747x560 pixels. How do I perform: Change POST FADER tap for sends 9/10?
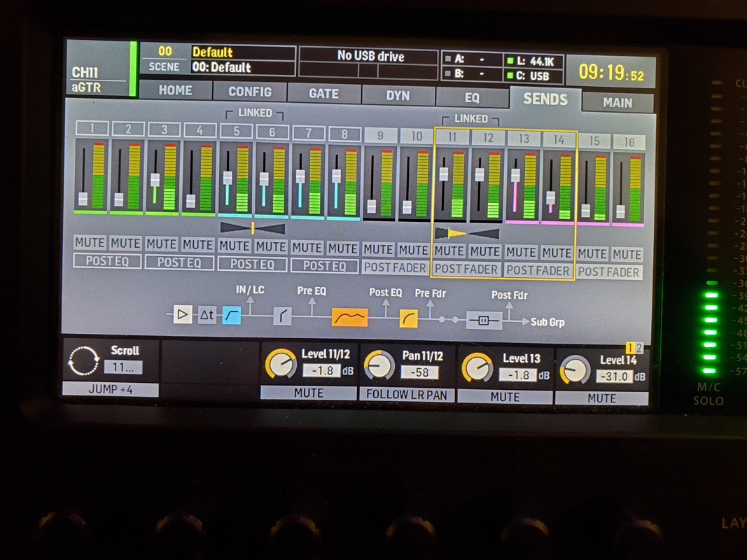[x=395, y=267]
